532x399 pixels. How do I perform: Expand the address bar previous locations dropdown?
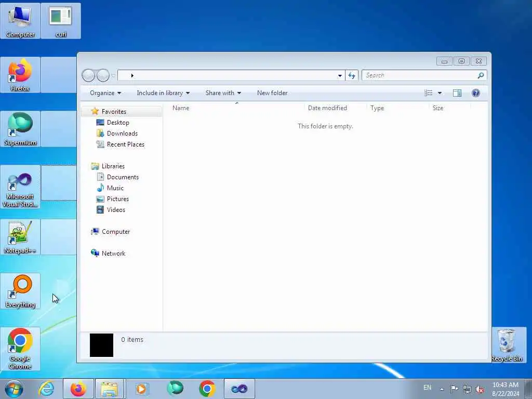point(340,76)
